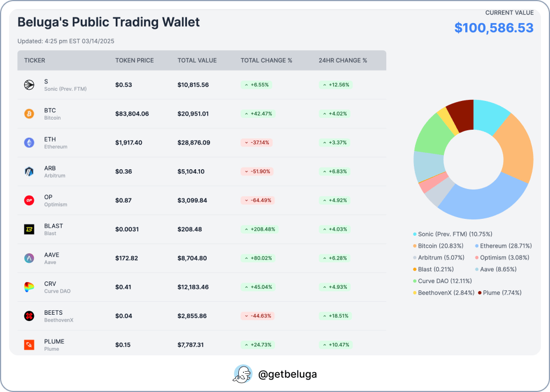
Task: Click the -37.14% Ethereum change badge
Action: coord(257,143)
